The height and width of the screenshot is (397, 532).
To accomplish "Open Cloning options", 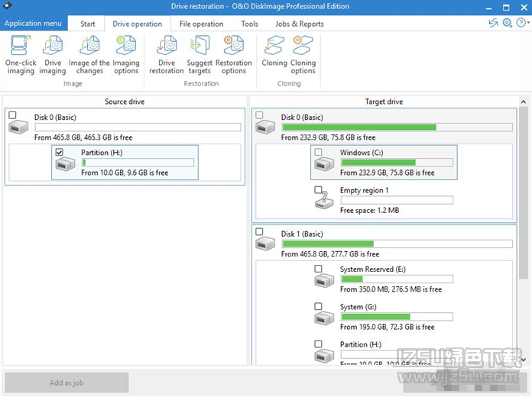I will (x=303, y=54).
